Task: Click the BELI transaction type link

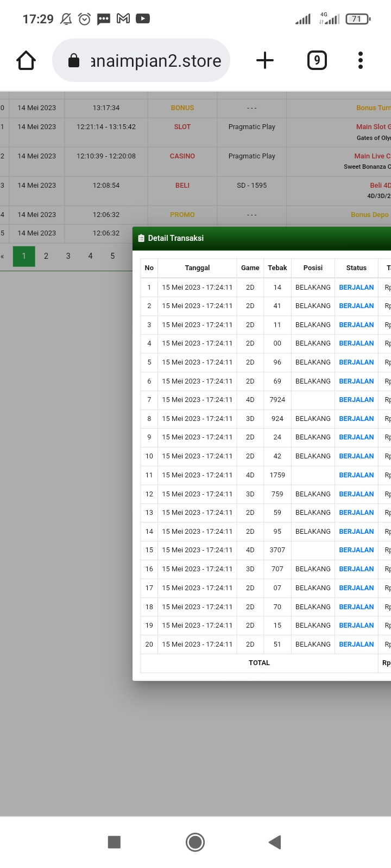Action: tap(182, 186)
